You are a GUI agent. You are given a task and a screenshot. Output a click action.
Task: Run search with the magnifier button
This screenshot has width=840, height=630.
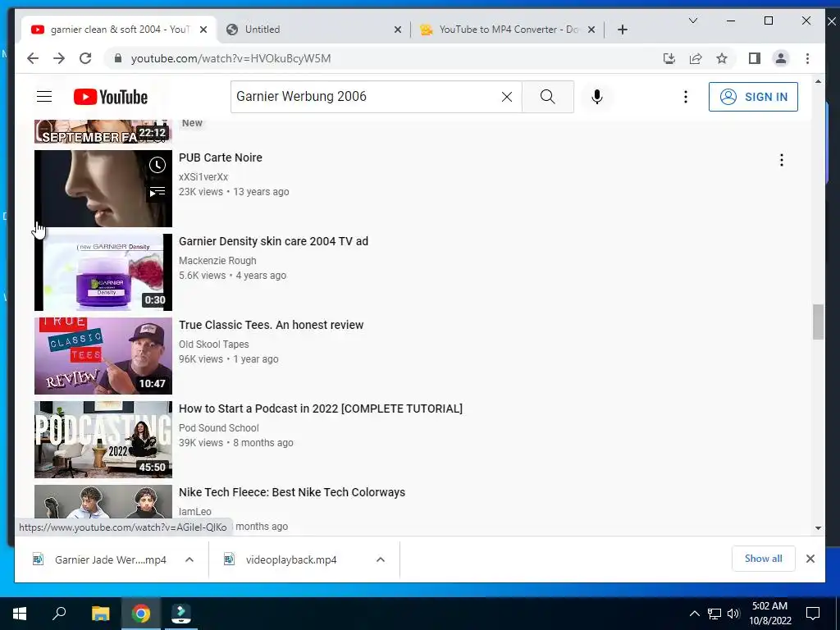click(x=547, y=97)
